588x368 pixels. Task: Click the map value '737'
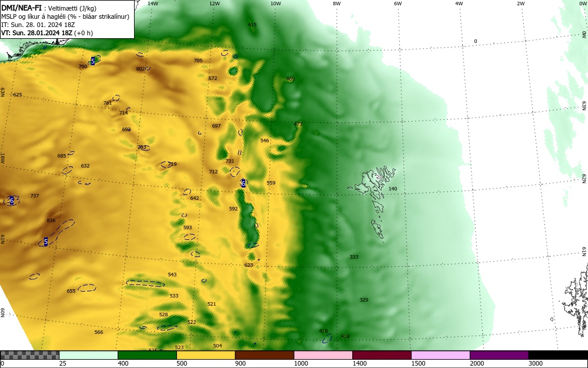pyautogui.click(x=35, y=196)
